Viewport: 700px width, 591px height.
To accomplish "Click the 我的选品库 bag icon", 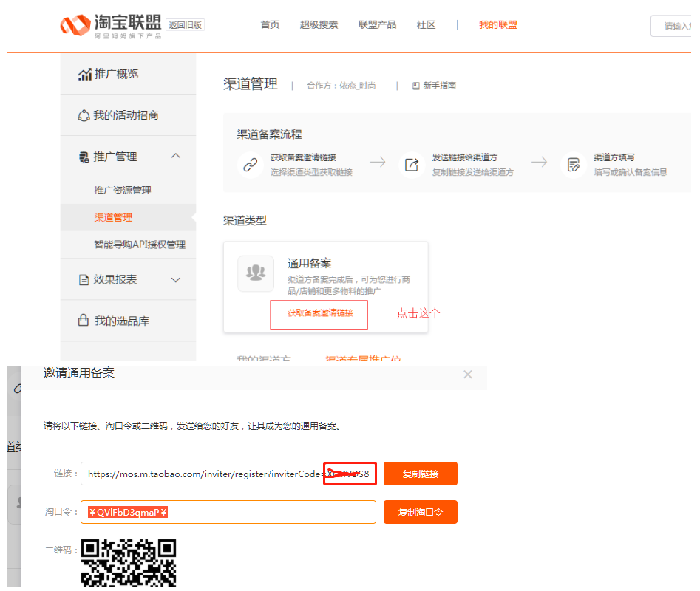I will coord(84,321).
